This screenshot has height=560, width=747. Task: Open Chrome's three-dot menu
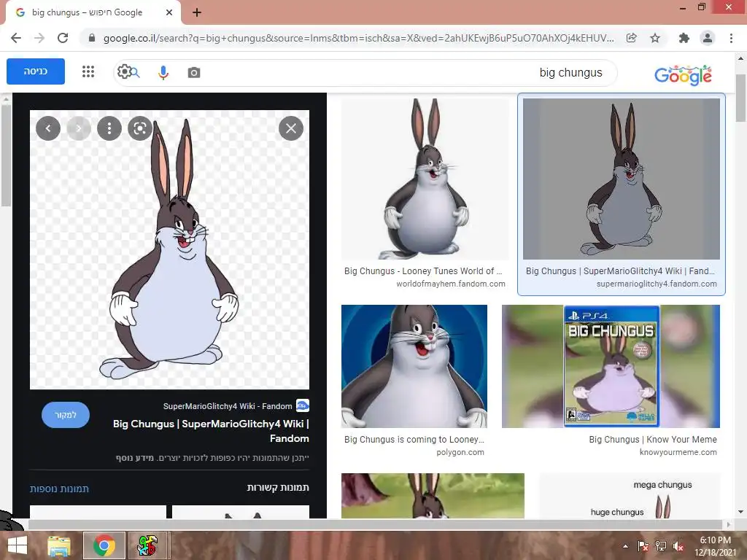coord(731,38)
